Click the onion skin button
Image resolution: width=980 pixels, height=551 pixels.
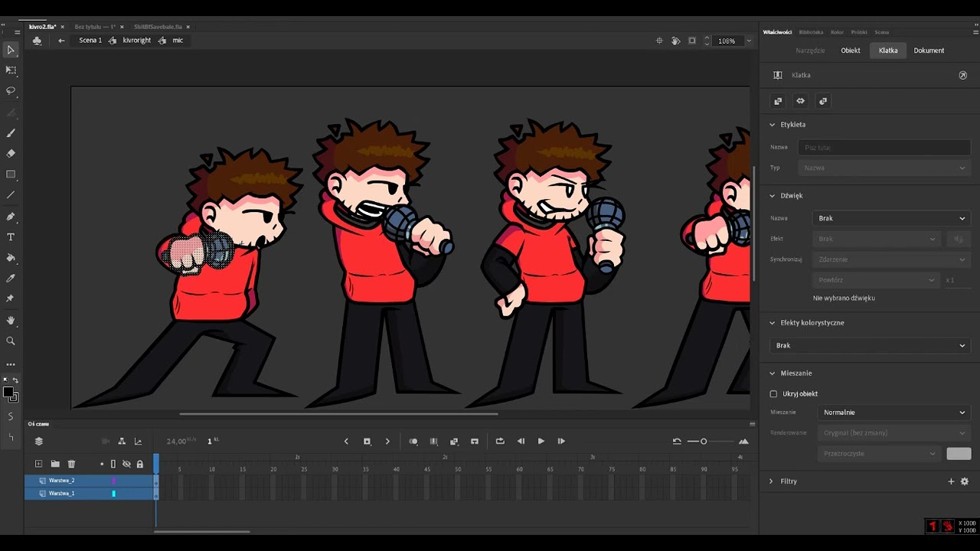tap(413, 441)
